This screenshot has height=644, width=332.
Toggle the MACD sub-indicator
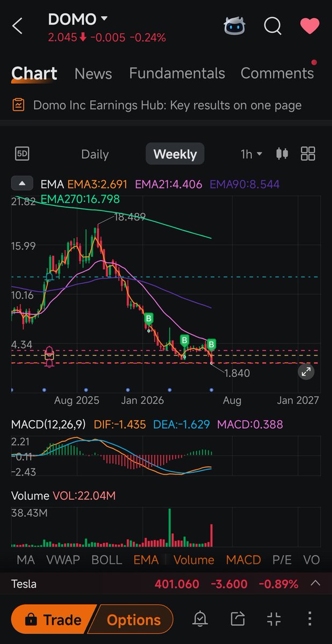coord(243,560)
